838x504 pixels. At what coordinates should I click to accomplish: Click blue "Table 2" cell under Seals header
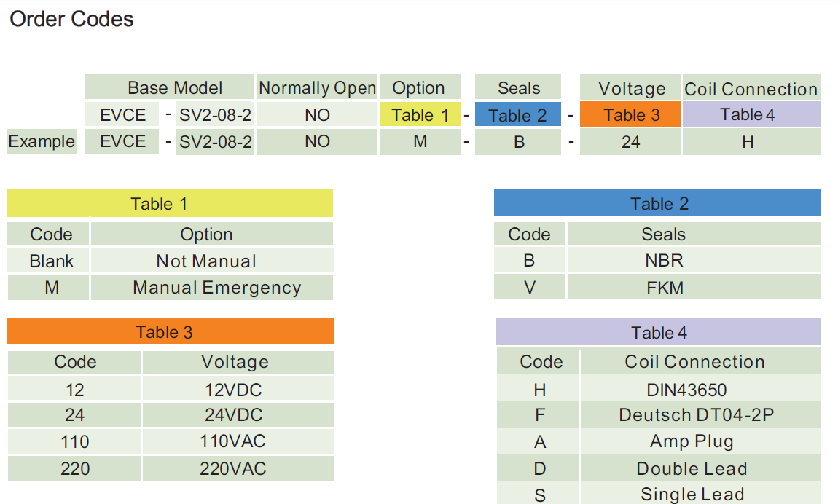coord(517,115)
